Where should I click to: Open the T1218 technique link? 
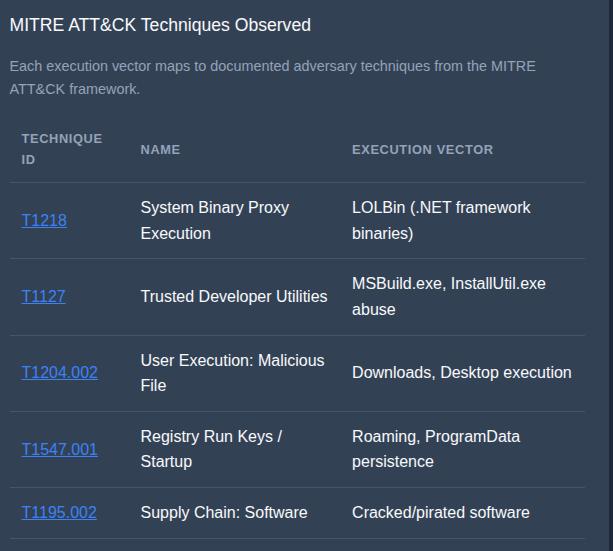(44, 221)
